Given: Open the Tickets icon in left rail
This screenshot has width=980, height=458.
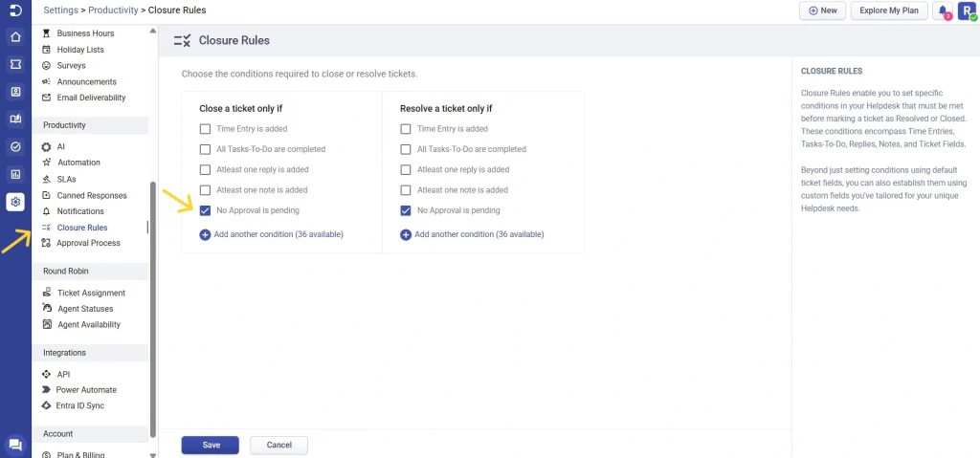Looking at the screenshot, I should (15, 64).
